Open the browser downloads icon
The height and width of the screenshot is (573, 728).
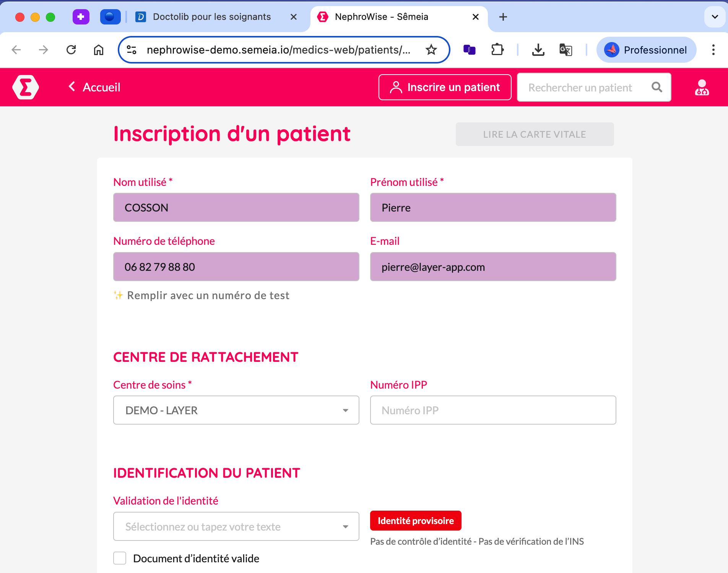tap(538, 50)
